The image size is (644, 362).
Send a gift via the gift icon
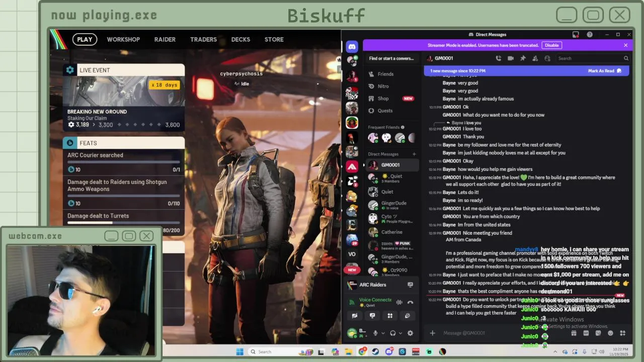pos(574,333)
